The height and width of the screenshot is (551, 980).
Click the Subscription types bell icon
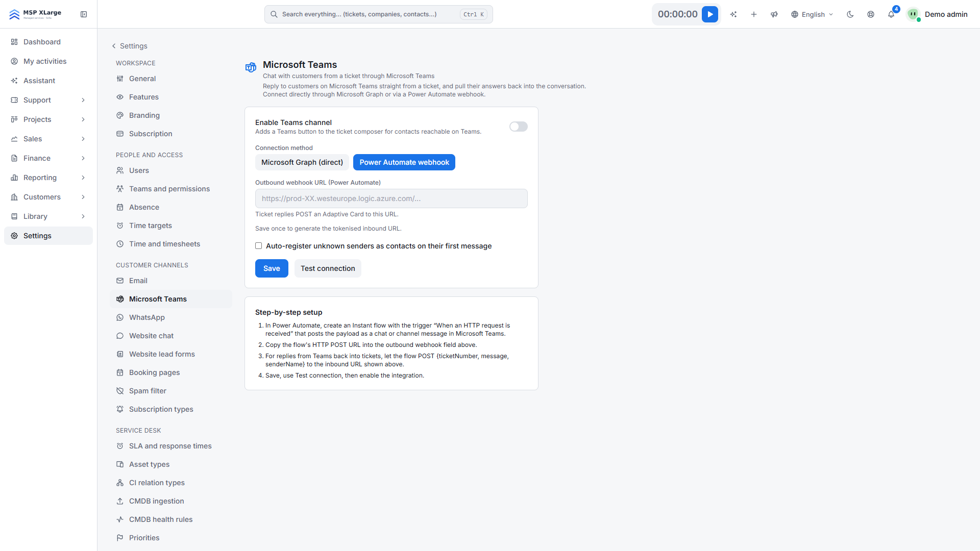pos(120,409)
